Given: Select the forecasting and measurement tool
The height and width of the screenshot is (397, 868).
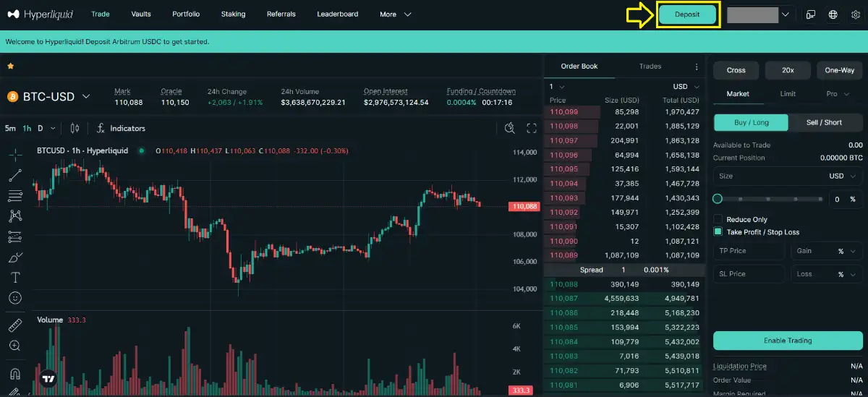Looking at the screenshot, I should pyautogui.click(x=14, y=236).
